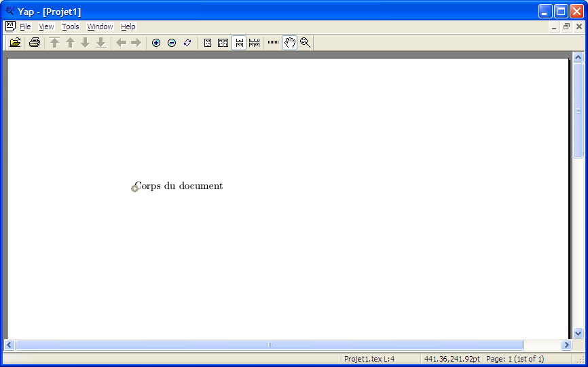Toggle continuous single page view icon
This screenshot has height=367, width=588.
point(239,43)
